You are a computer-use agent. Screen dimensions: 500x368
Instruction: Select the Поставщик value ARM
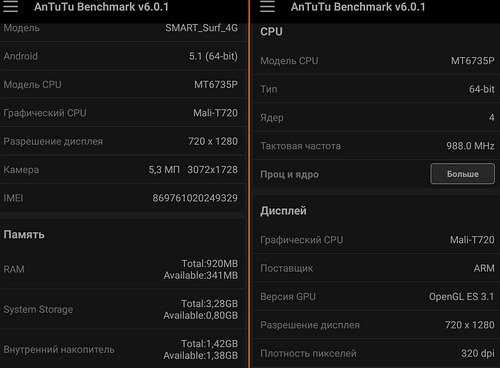click(484, 268)
